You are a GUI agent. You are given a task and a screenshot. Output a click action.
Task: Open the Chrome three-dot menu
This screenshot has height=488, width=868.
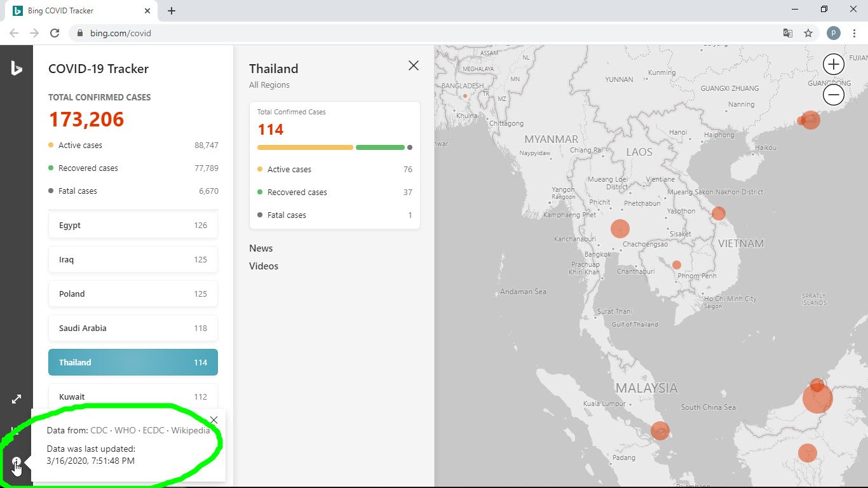pyautogui.click(x=853, y=33)
